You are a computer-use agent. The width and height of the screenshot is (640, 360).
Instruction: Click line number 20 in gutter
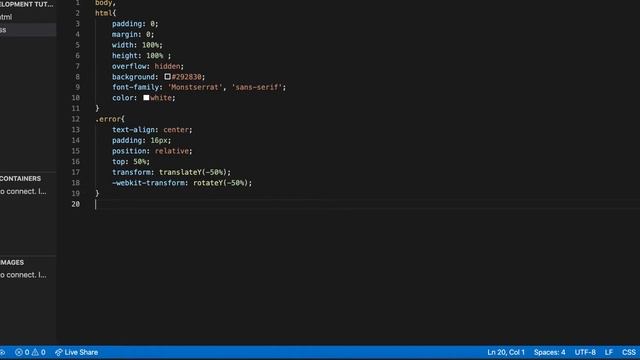click(x=76, y=204)
